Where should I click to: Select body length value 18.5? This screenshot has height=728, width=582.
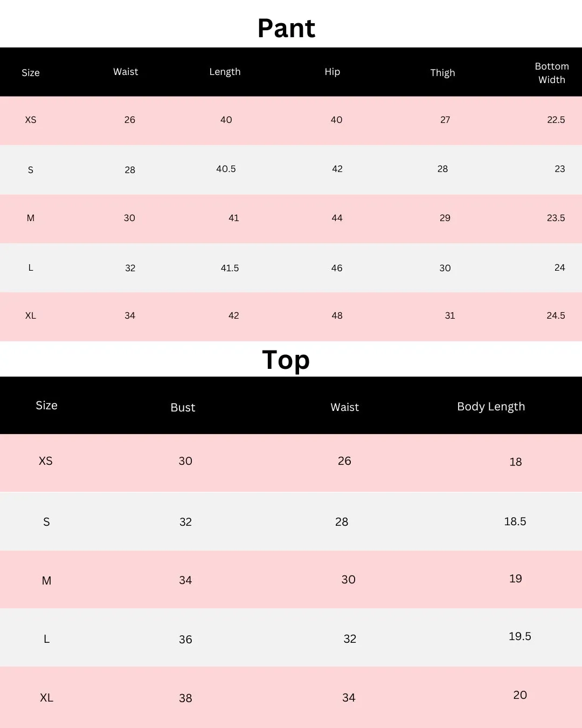coord(515,521)
